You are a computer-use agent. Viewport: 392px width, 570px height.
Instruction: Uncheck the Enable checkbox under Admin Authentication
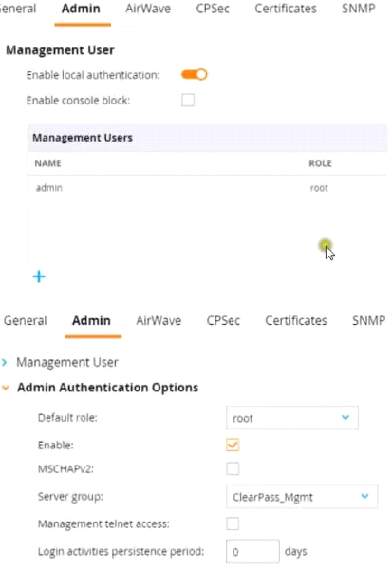pos(233,445)
